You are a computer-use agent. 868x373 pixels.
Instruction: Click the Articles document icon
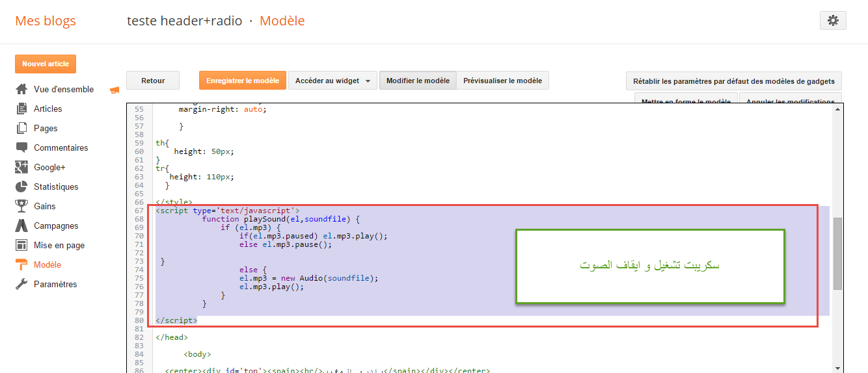coord(21,109)
